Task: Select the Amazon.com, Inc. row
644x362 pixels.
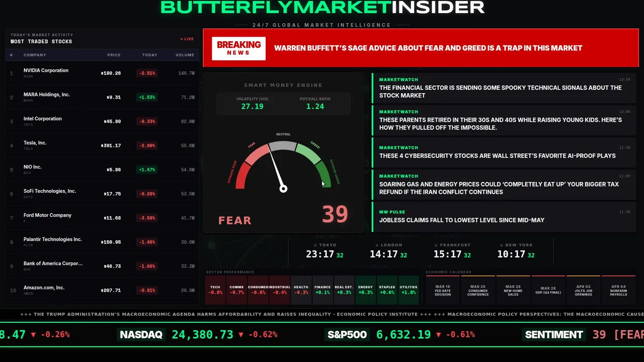Action: click(103, 290)
